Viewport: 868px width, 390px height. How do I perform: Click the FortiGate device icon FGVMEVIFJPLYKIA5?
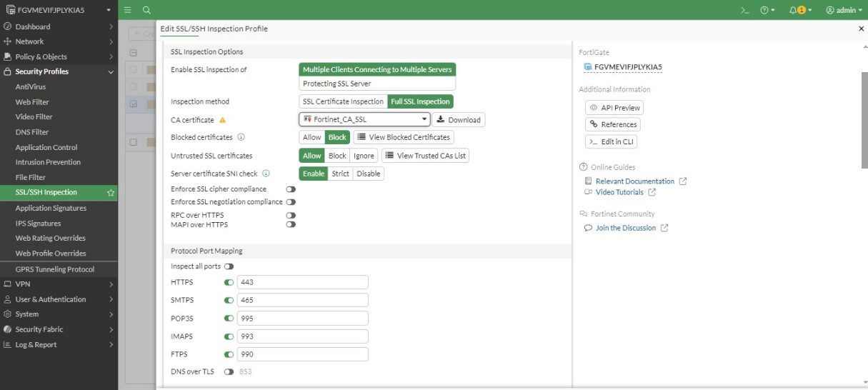tap(588, 67)
